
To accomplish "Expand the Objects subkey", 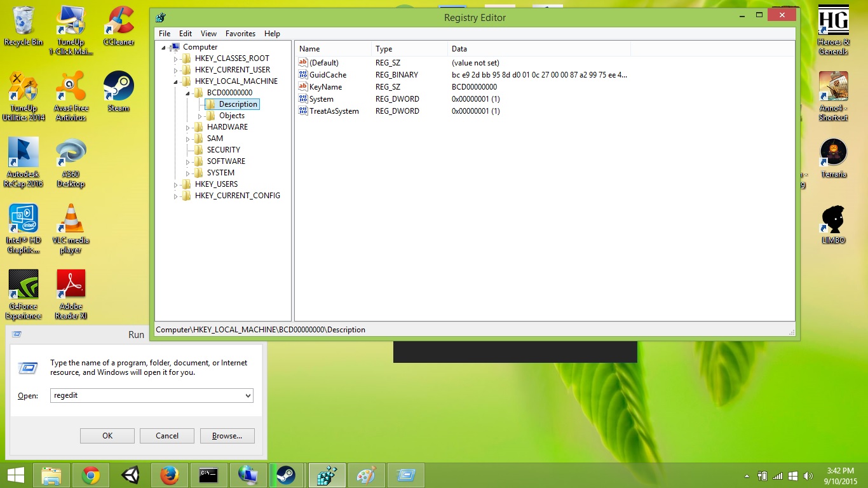I will click(198, 116).
